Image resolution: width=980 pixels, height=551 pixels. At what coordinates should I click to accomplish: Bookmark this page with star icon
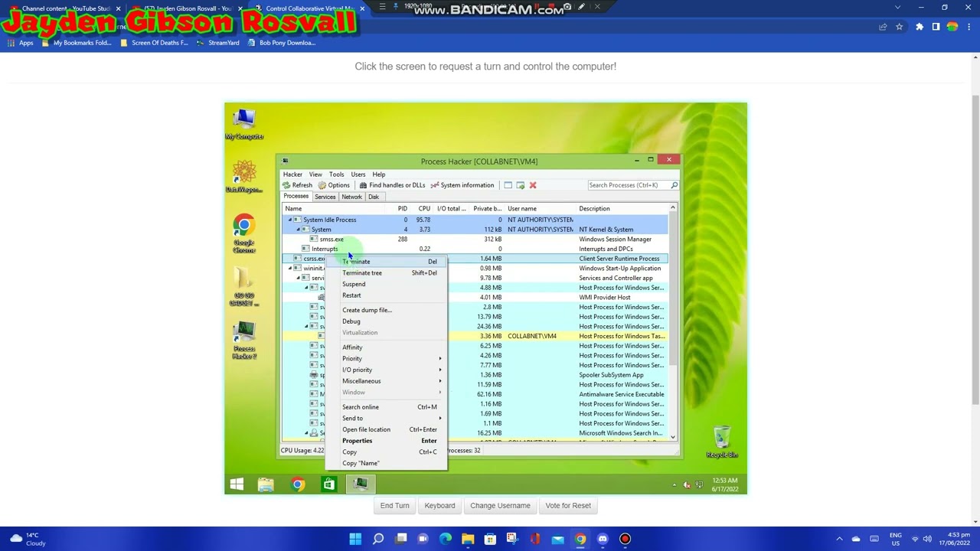point(899,27)
